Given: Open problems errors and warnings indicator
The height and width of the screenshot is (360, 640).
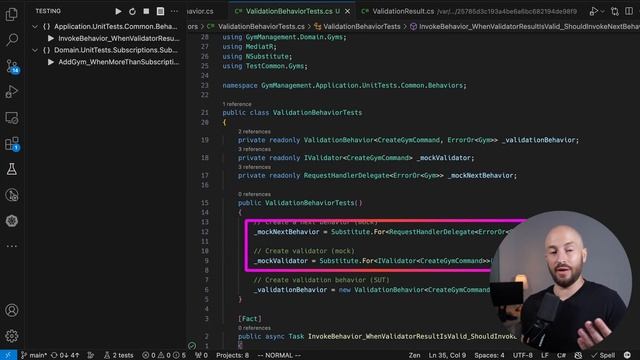Looking at the screenshot, I should click(164, 355).
